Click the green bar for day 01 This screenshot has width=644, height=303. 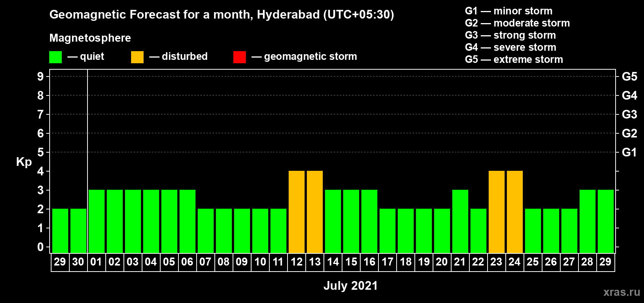pyautogui.click(x=97, y=221)
